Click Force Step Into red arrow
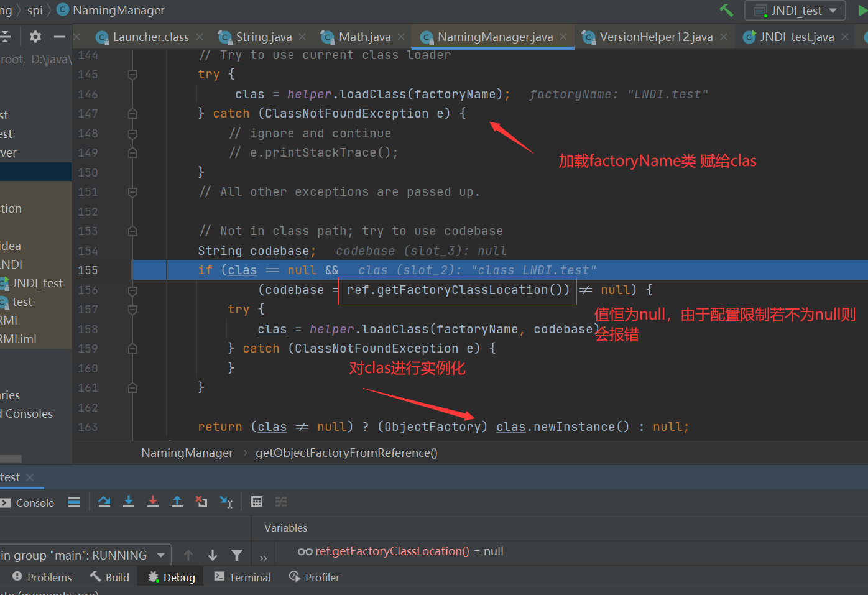This screenshot has height=595, width=868. pyautogui.click(x=153, y=502)
